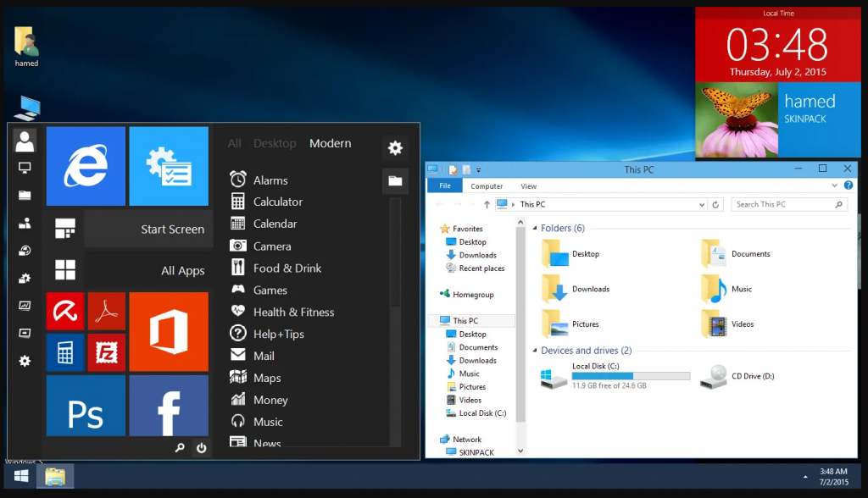Screen dimensions: 868x498
Task: Launch the Avira antivirus tile
Action: pos(65,311)
